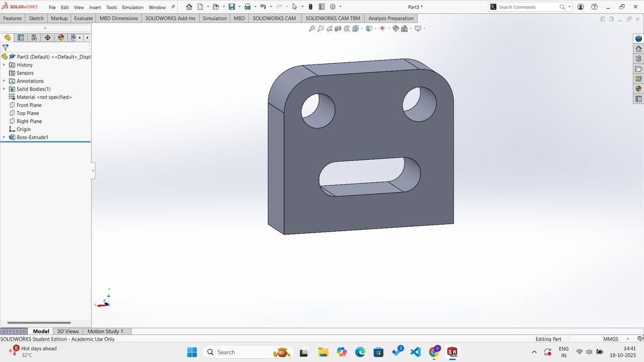The image size is (644, 362).
Task: Toggle the expand-right panel button near window controls
Action: coord(611,19)
